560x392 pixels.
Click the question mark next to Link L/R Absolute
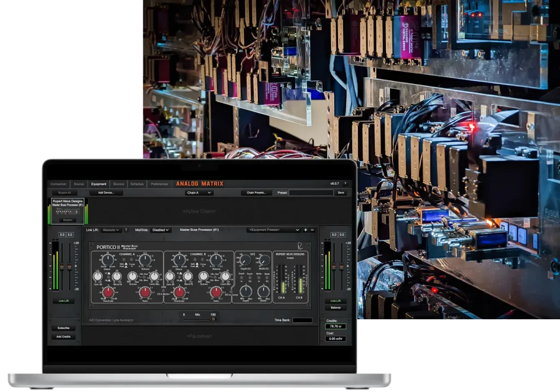[126, 230]
